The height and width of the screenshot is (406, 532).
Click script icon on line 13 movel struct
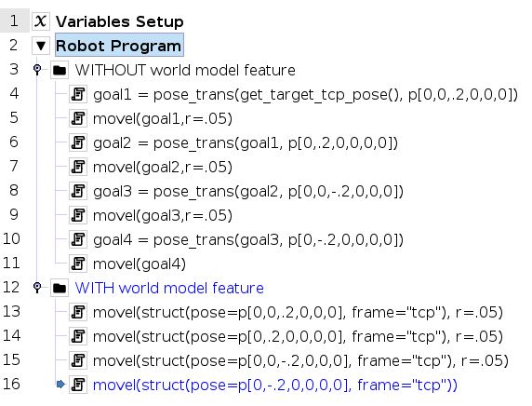click(78, 312)
